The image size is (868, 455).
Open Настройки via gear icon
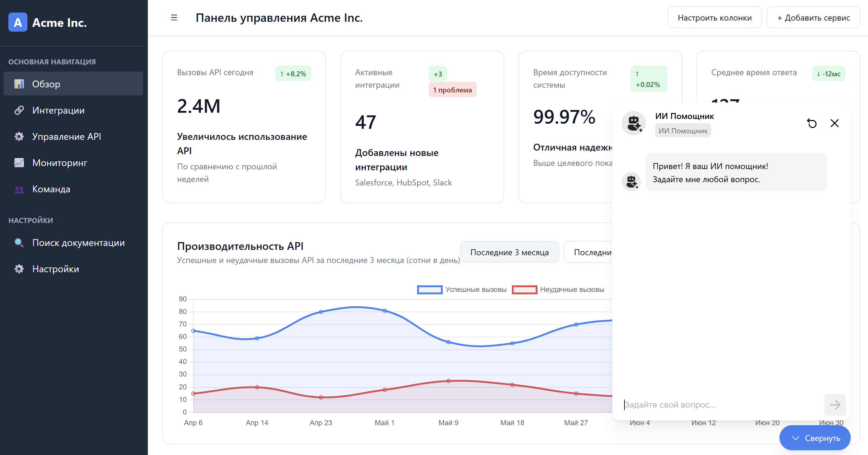pos(18,269)
